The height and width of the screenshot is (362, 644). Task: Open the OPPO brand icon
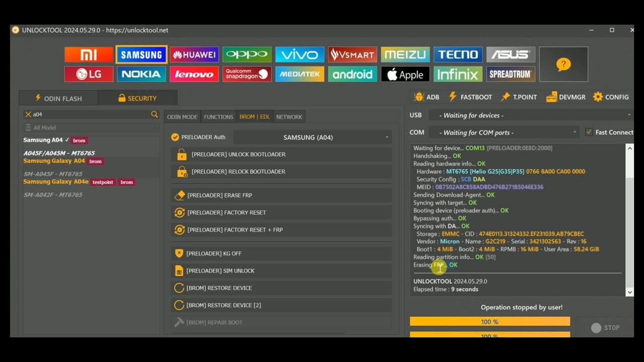[x=247, y=55]
